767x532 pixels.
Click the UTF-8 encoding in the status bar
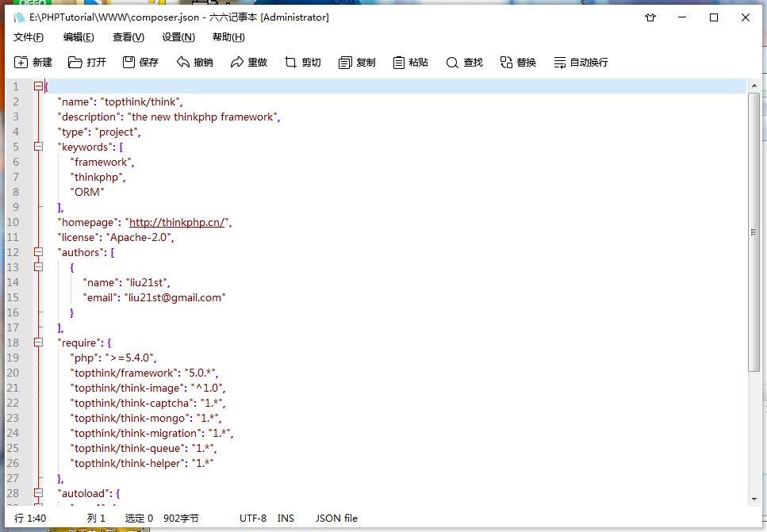253,518
